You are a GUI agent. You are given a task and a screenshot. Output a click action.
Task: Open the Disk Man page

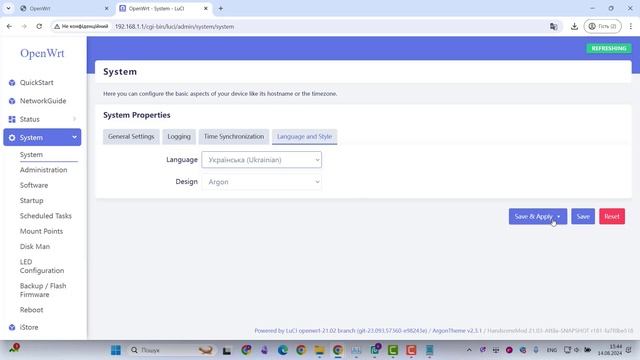35,247
